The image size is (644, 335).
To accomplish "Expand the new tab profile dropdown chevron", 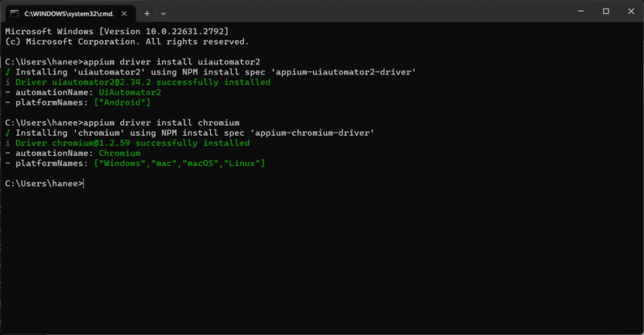I will coord(164,13).
